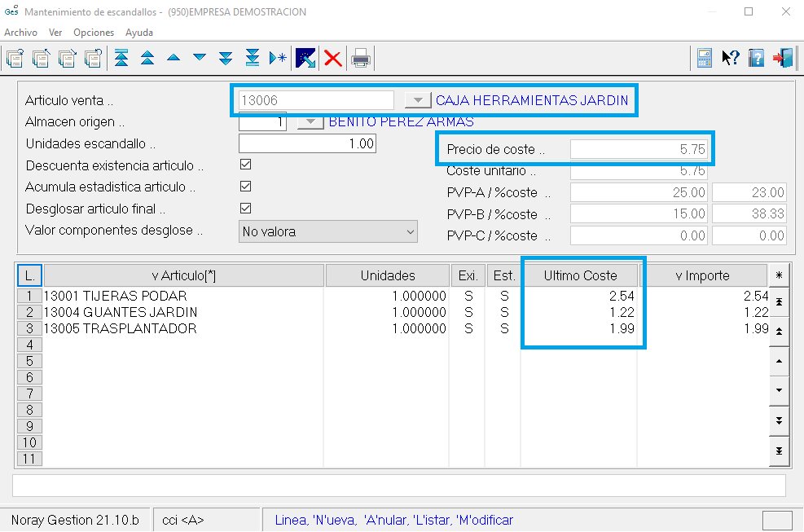Click the document stack icon with up-left arrow
The width and height of the screenshot is (804, 532).
[x=41, y=58]
